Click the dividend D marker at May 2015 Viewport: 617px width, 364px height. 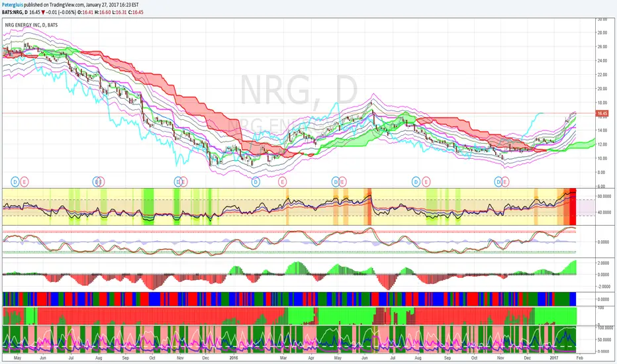click(x=15, y=182)
